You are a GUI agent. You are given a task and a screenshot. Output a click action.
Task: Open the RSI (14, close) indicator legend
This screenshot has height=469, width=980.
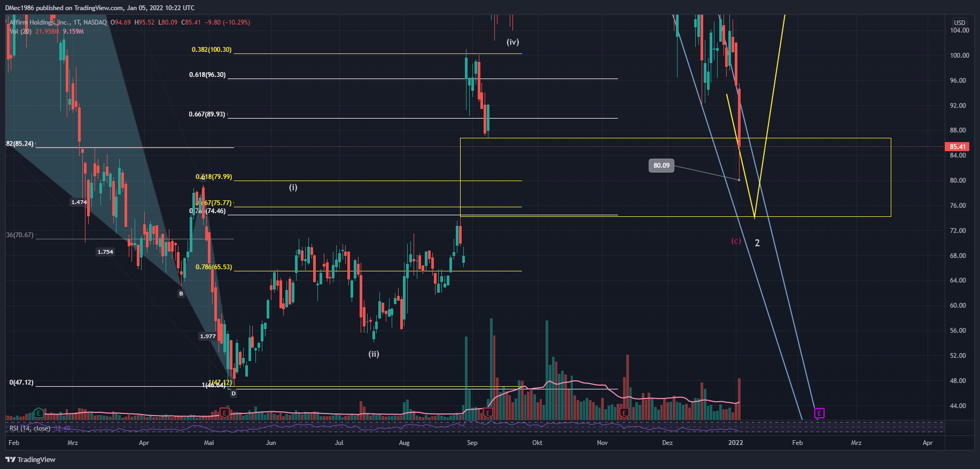[x=30, y=428]
